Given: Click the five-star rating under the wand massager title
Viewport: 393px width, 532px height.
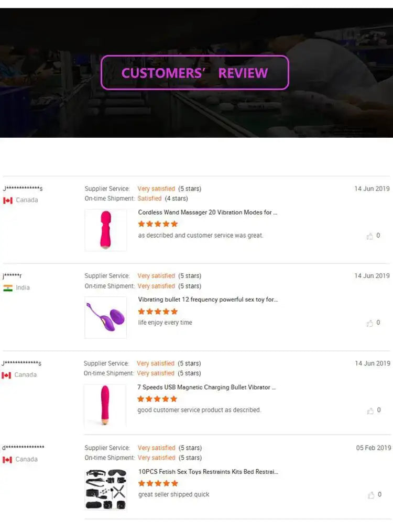Looking at the screenshot, I should click(157, 224).
